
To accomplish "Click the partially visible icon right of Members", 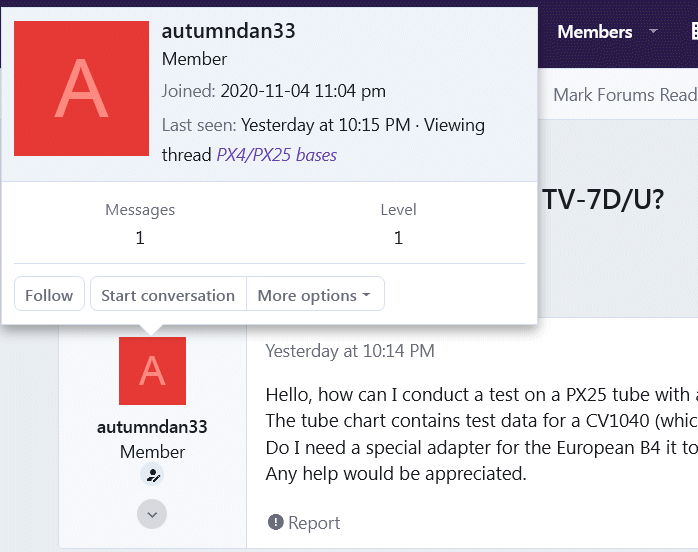I will (694, 32).
